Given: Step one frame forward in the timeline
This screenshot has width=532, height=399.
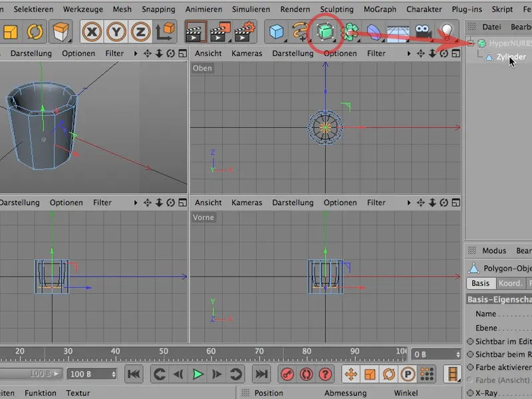Looking at the screenshot, I should 217,374.
